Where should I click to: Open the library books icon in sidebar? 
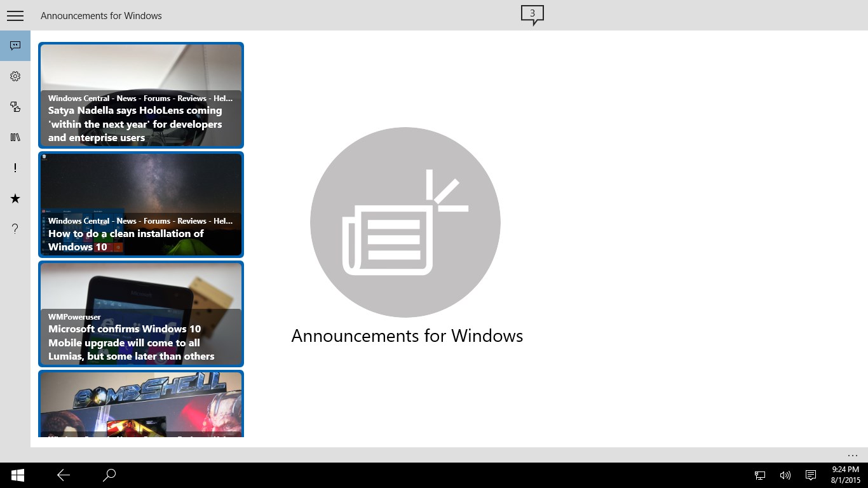pos(15,137)
